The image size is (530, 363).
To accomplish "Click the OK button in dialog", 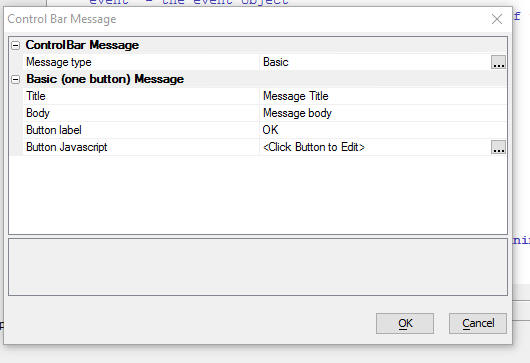I will pyautogui.click(x=405, y=323).
